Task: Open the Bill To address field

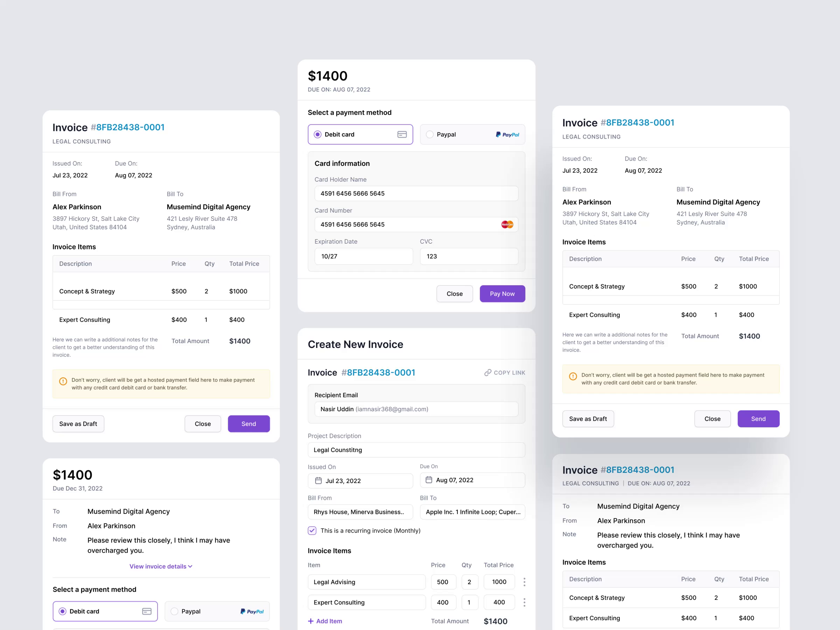Action: click(x=472, y=512)
